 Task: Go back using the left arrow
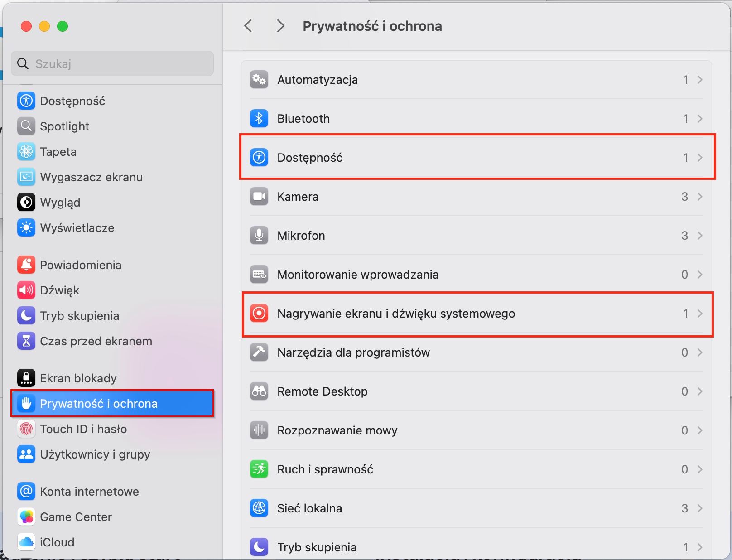pos(248,26)
